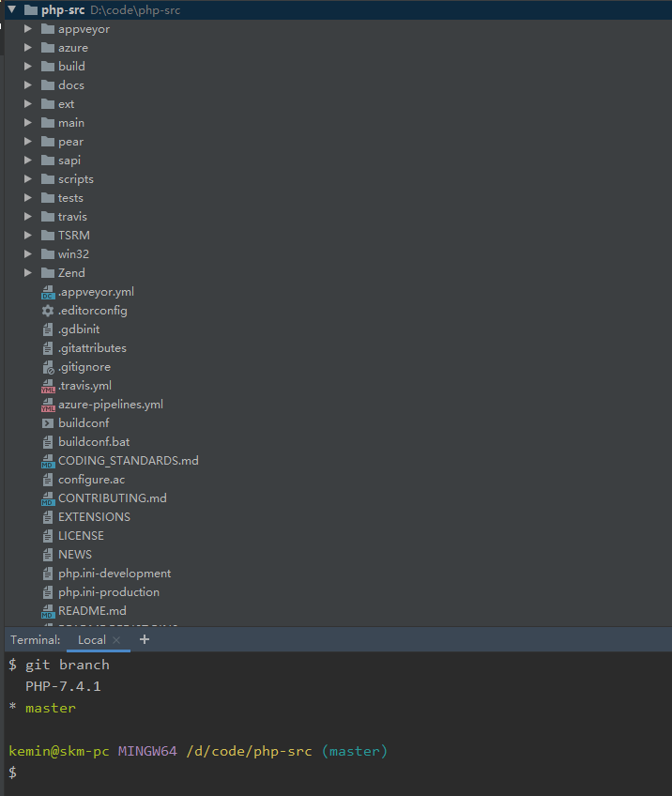Select the win32 folder name
The height and width of the screenshot is (796, 672).
click(x=73, y=254)
